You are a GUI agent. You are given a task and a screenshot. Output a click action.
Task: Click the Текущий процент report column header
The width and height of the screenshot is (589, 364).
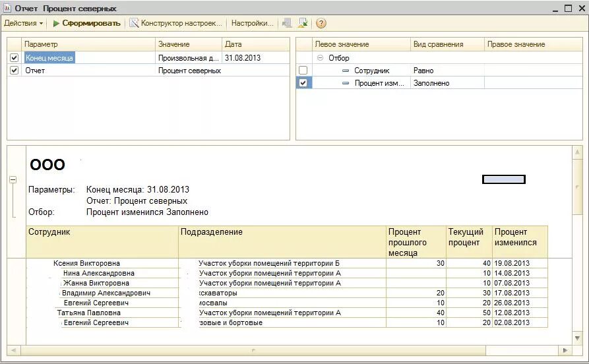[x=469, y=241]
